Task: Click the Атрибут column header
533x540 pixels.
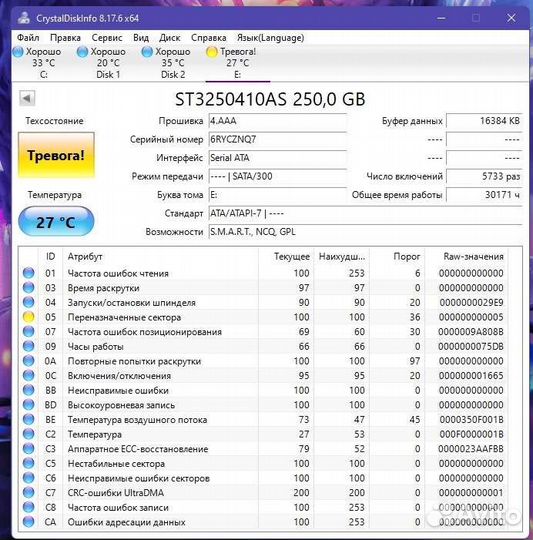Action: (x=160, y=257)
